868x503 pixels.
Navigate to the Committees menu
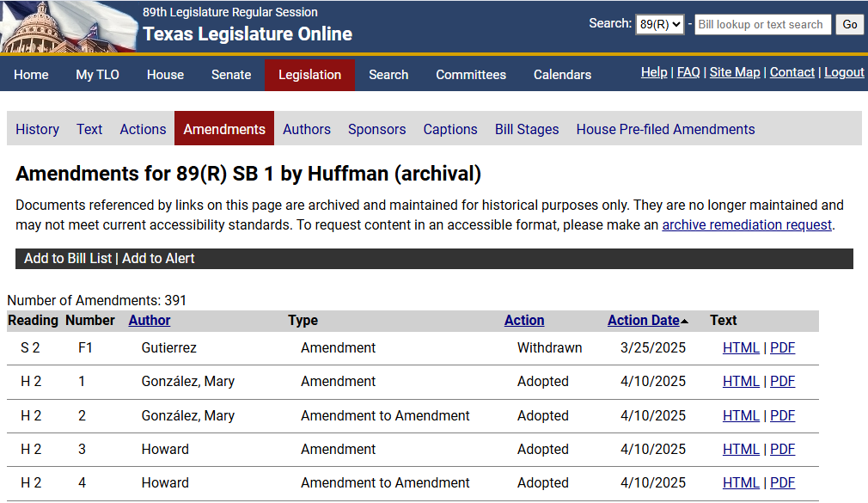pyautogui.click(x=471, y=75)
